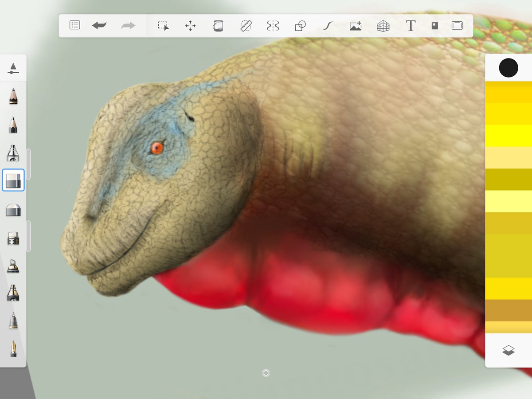Pick the bright pure yellow swatch
The height and width of the screenshot is (399, 532).
pyautogui.click(x=509, y=136)
